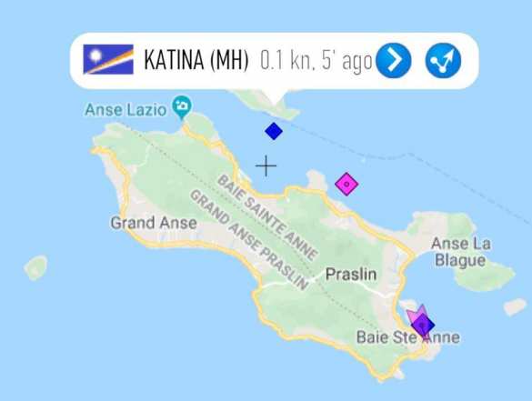Click the Baie Sainte Anne district label
Image resolution: width=532 pixels, height=401 pixels.
[x=267, y=217]
